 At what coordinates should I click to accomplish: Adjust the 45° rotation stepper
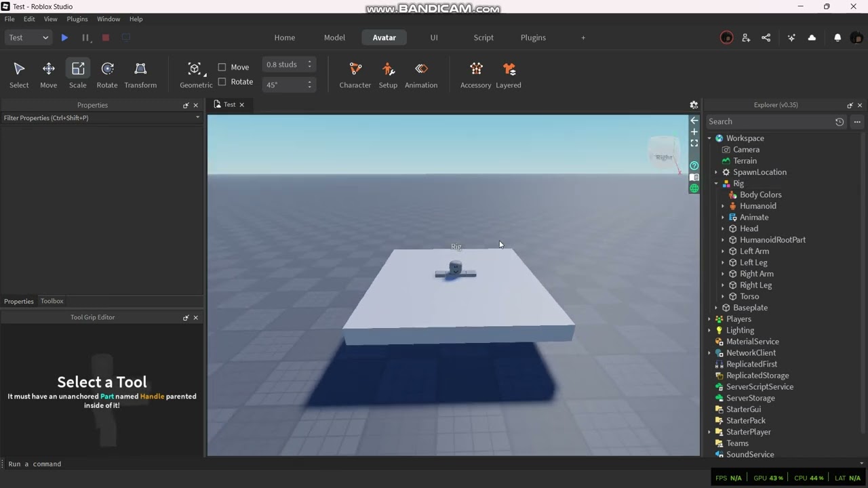coord(309,85)
